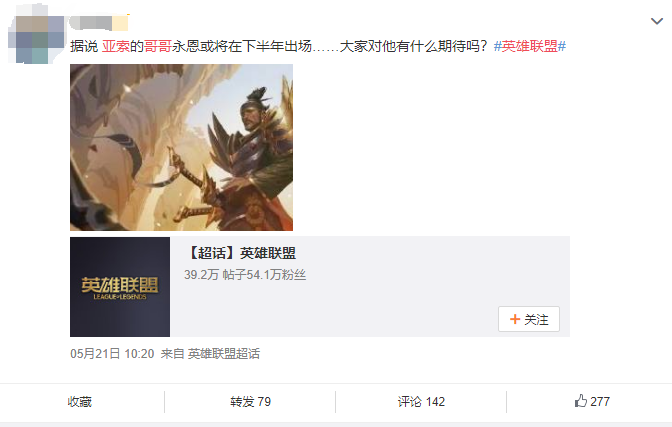Click 收藏 to bookmark the post
The width and height of the screenshot is (672, 427).
(80, 402)
